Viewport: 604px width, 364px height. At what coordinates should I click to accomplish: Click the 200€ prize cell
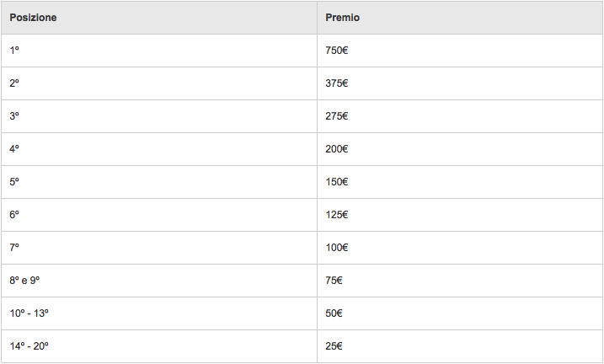click(x=460, y=149)
